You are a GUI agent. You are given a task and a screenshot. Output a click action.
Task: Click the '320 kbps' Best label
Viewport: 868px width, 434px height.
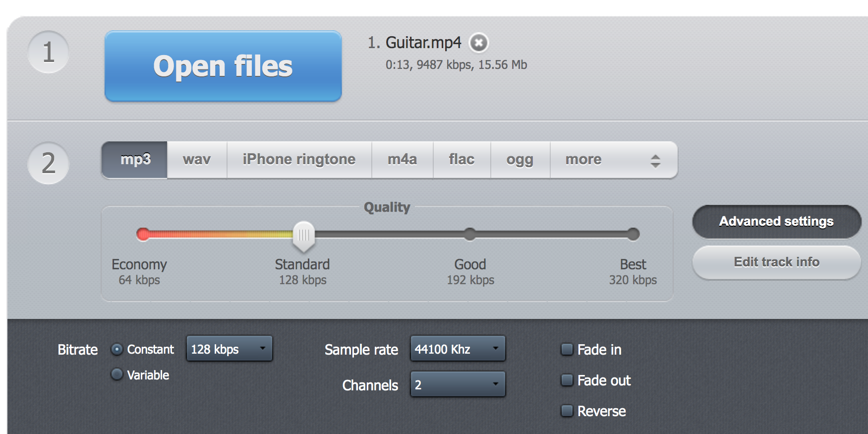[x=633, y=280]
